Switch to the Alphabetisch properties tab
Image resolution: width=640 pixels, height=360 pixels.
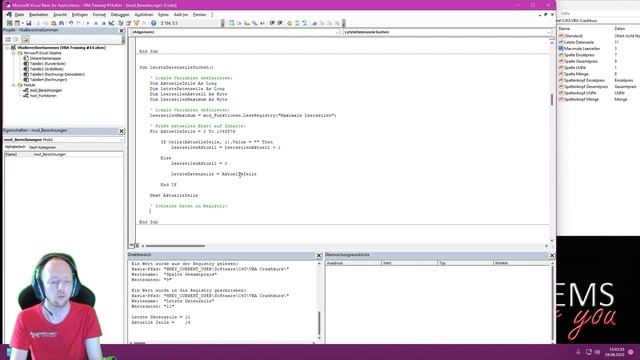coord(15,147)
